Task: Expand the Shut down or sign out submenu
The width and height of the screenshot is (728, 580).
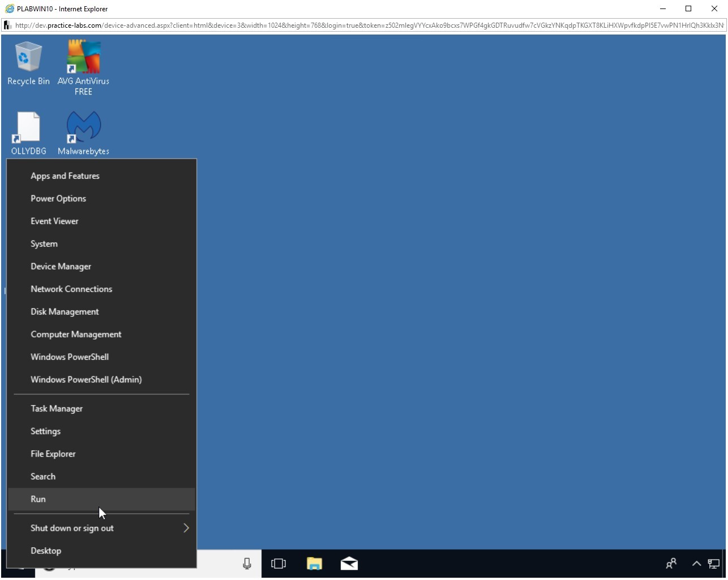Action: 72,528
